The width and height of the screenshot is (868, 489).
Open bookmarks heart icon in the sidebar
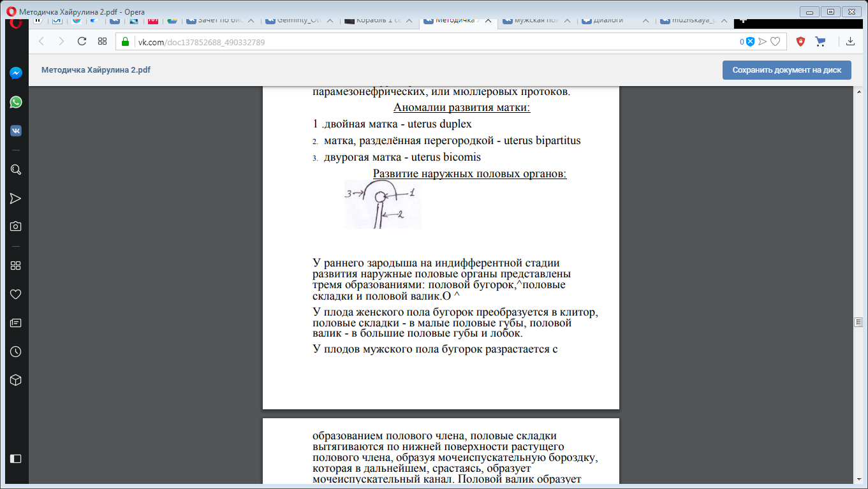coord(16,295)
